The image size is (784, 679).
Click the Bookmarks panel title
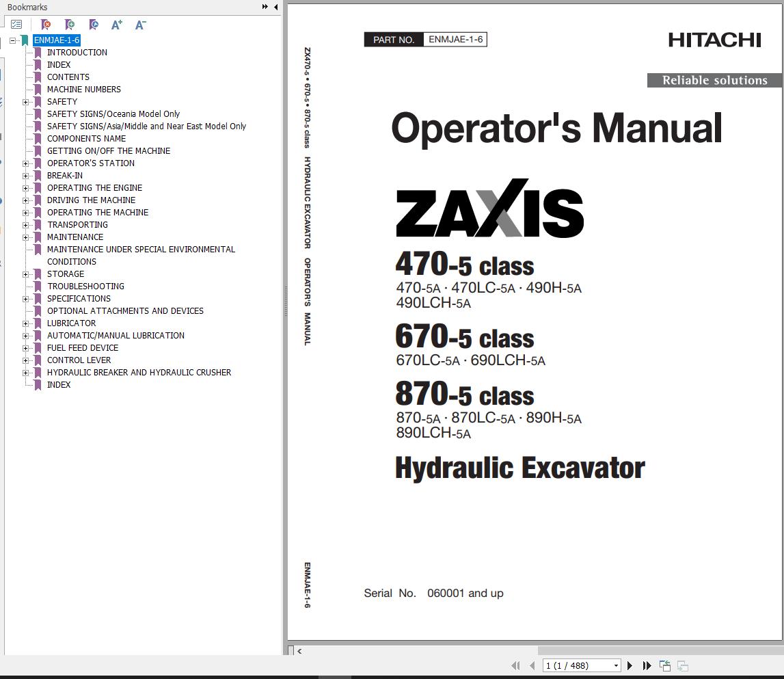pos(27,7)
